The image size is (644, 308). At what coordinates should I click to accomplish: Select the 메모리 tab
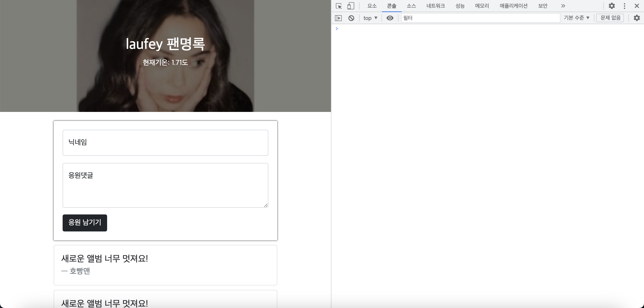coord(482,6)
